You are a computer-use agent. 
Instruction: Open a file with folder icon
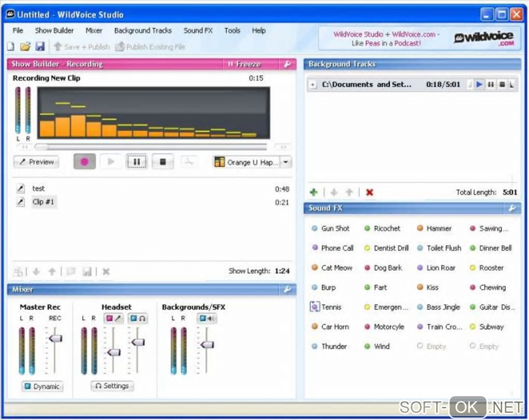[25, 46]
